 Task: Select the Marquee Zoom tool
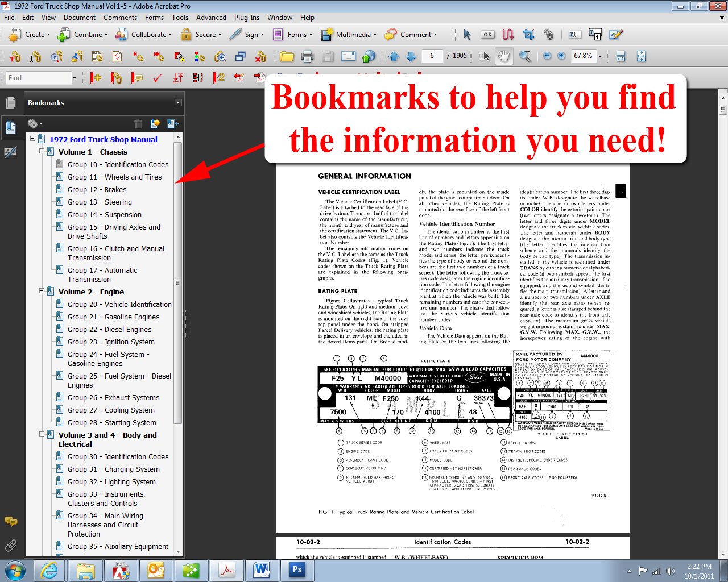coord(525,56)
